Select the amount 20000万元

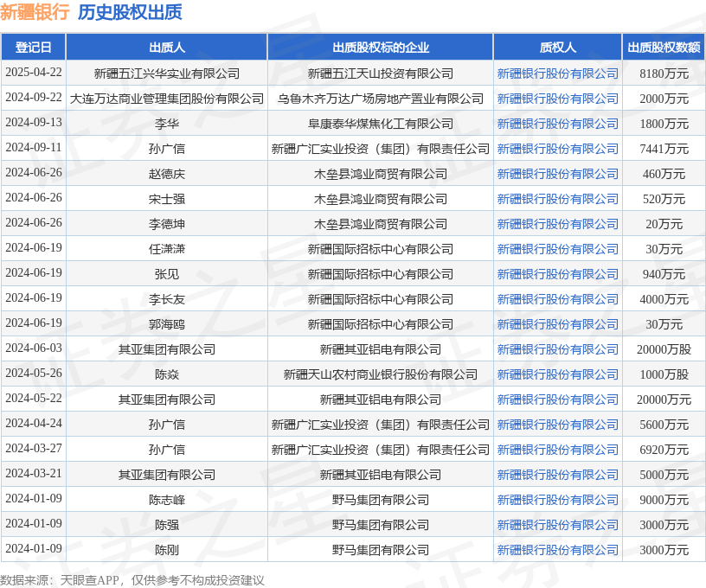[x=664, y=399]
